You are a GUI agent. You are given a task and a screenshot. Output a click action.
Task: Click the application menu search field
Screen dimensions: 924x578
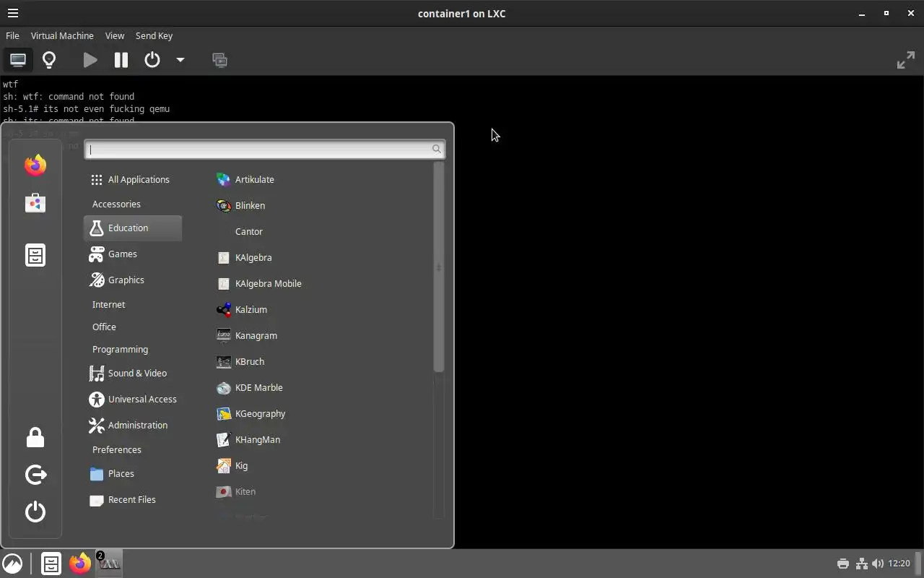pos(264,149)
